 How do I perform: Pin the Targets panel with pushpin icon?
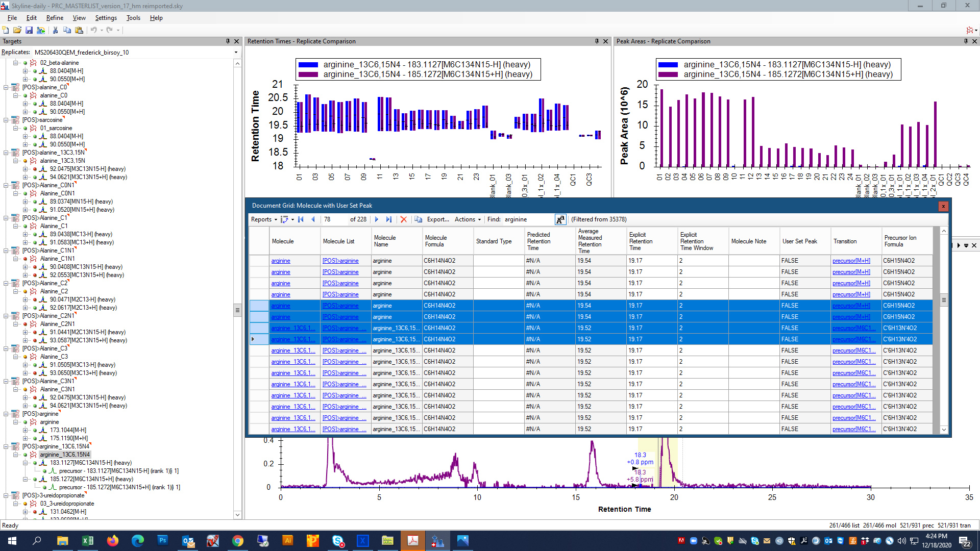click(x=228, y=41)
